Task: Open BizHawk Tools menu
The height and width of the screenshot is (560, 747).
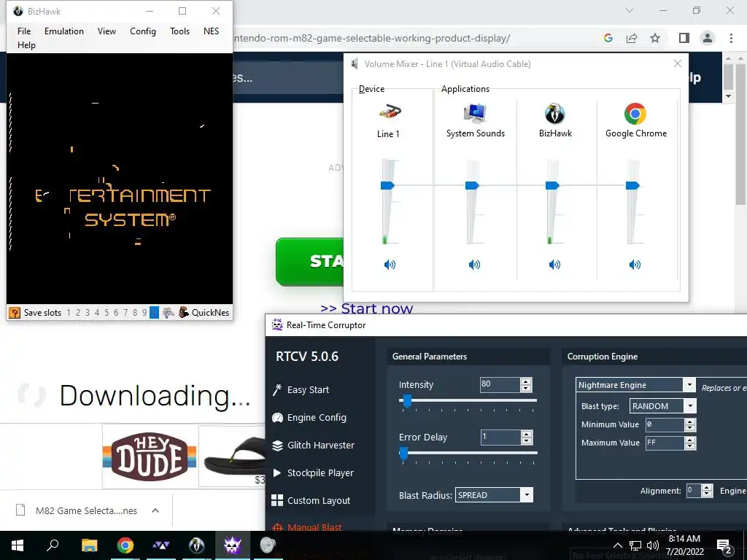Action: [x=179, y=31]
